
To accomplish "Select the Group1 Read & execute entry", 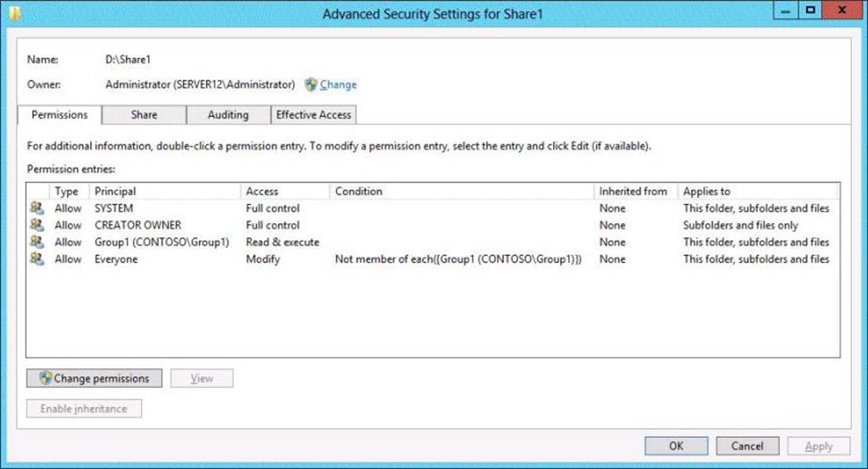I will point(433,242).
